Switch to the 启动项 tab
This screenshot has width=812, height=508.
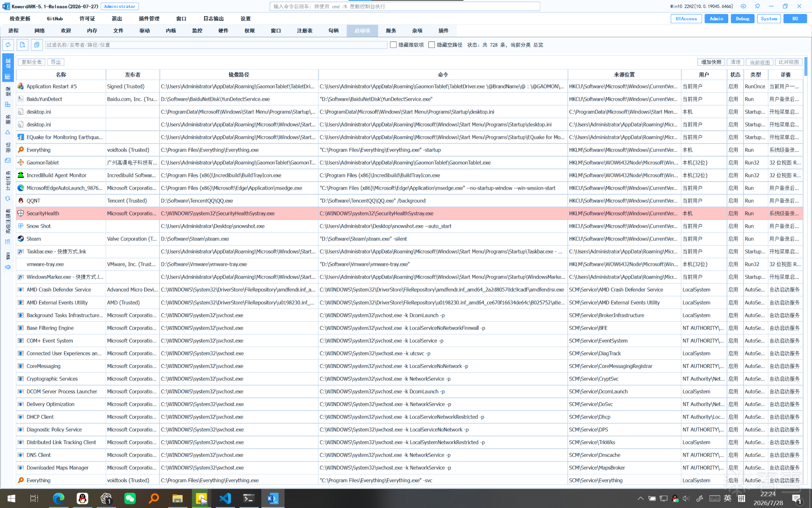(362, 30)
